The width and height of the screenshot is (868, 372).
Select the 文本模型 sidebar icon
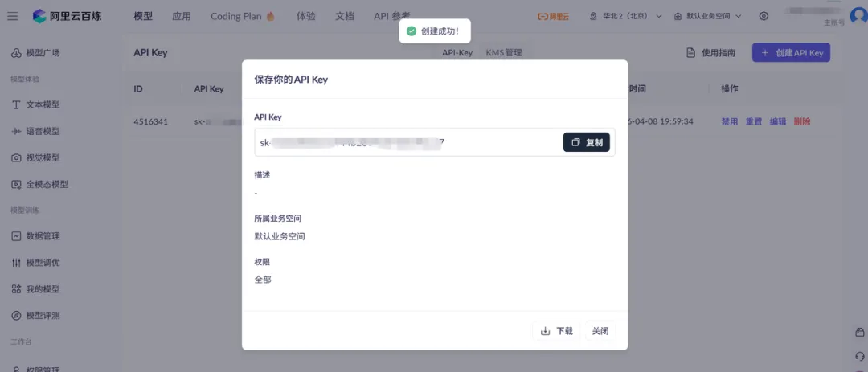16,105
